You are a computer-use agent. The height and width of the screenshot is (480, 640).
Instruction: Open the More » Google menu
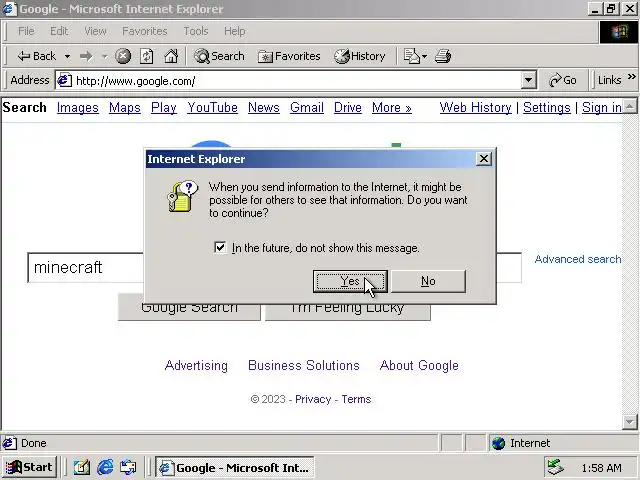click(391, 107)
